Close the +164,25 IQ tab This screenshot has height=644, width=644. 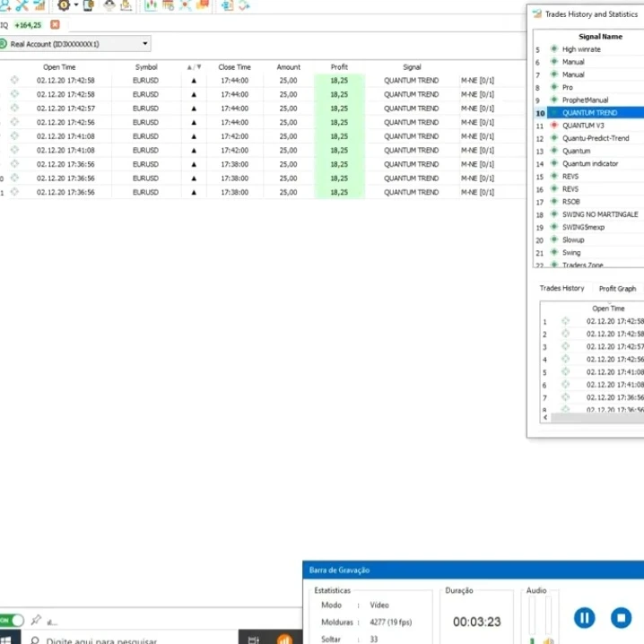(55, 25)
